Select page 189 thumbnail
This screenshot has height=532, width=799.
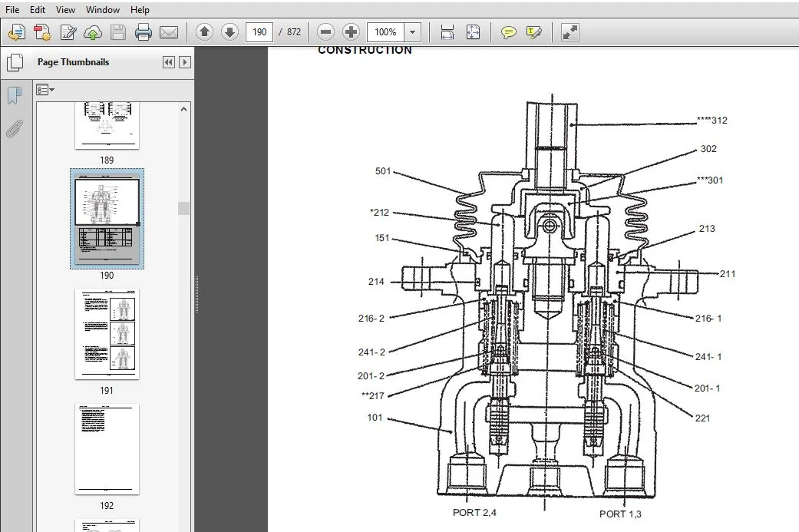pos(107,125)
